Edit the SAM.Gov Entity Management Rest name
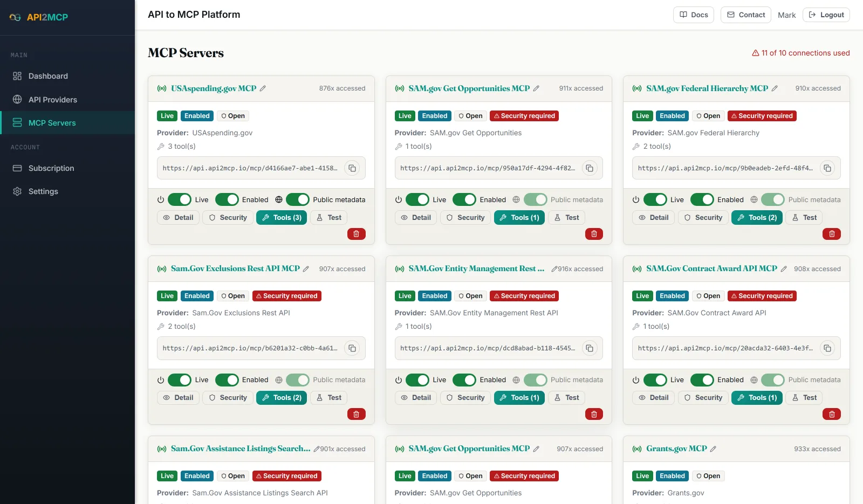The image size is (863, 504). 554,268
